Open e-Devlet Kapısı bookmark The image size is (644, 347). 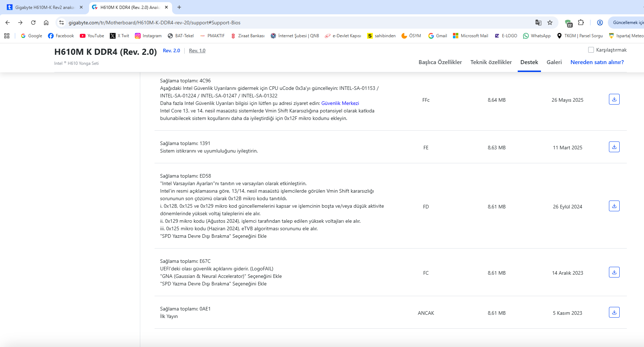tap(343, 36)
